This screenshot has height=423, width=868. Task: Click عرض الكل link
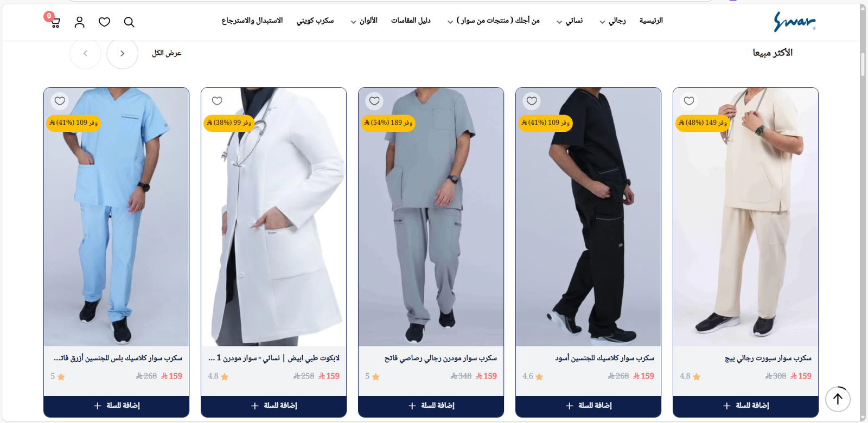click(x=167, y=53)
